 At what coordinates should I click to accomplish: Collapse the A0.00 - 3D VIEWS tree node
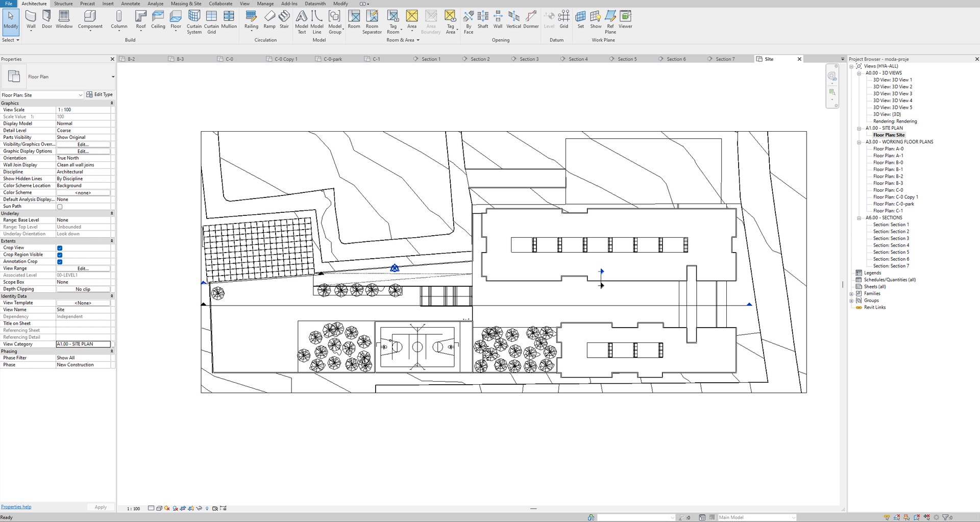pos(859,73)
